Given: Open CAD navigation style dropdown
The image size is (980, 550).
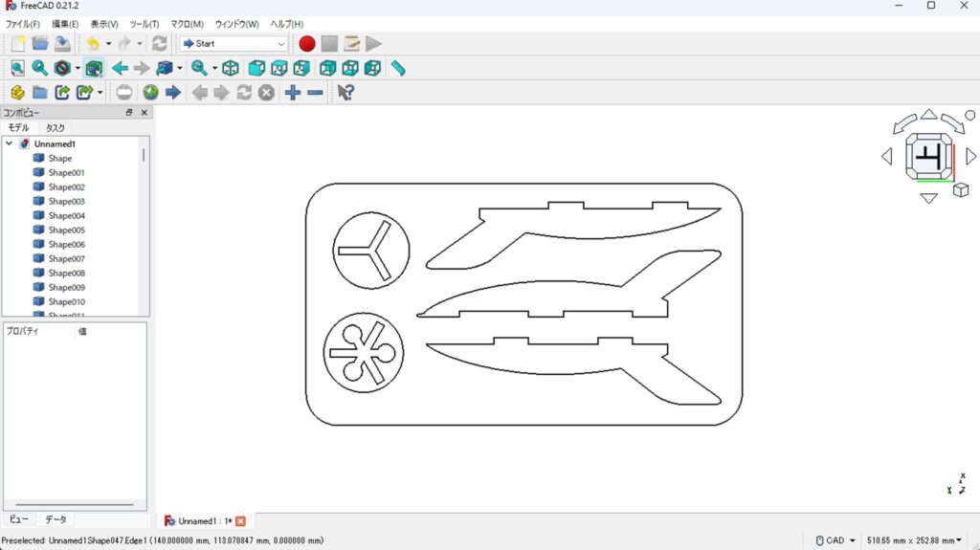Looking at the screenshot, I should pyautogui.click(x=835, y=540).
